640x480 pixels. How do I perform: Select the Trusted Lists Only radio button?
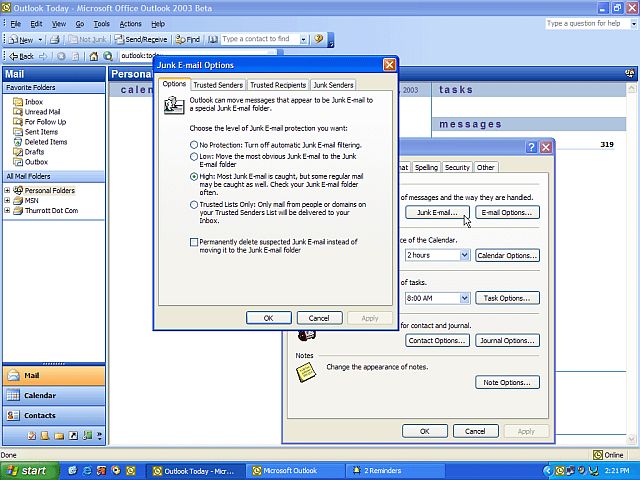point(194,205)
